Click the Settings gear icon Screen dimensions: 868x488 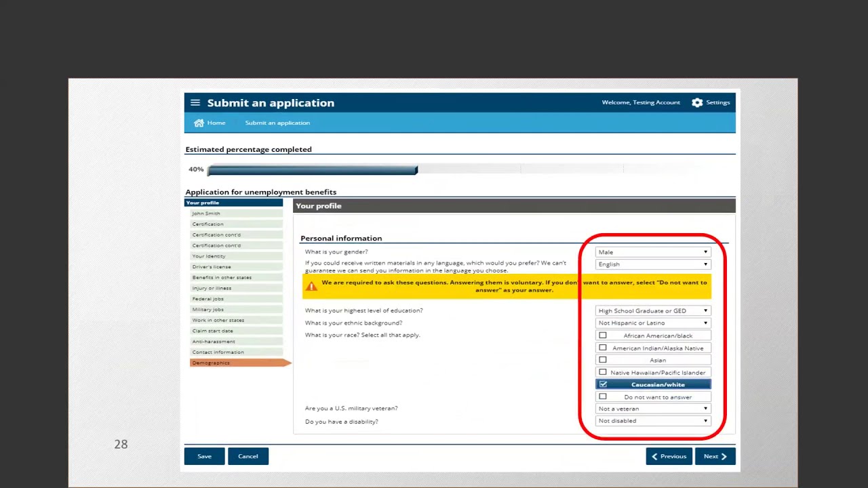click(697, 102)
